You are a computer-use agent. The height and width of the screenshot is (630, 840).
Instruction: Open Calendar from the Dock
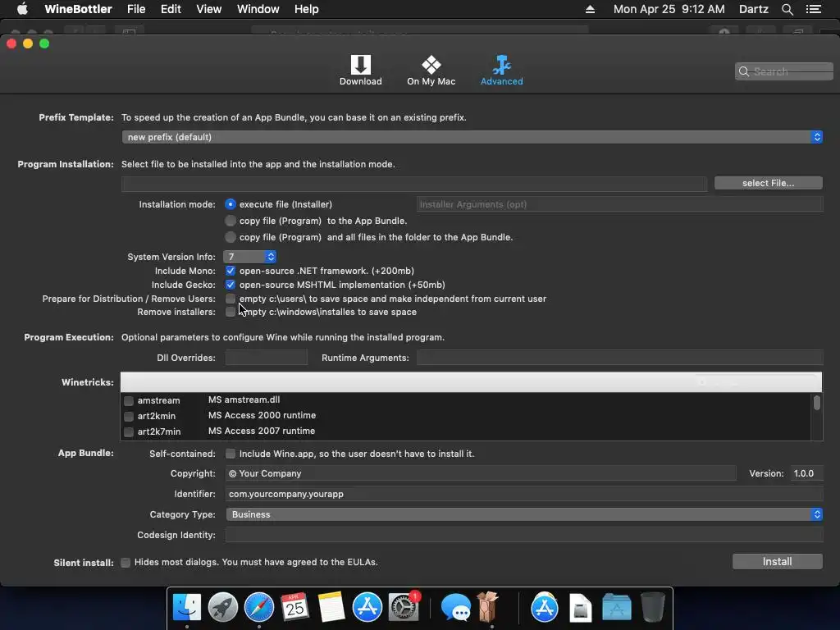pyautogui.click(x=294, y=607)
